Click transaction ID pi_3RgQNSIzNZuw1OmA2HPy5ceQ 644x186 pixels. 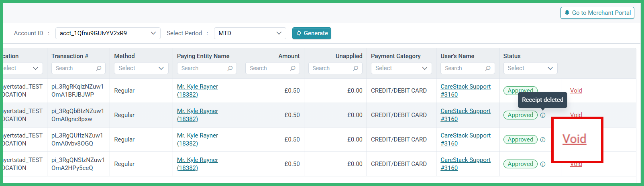pyautogui.click(x=78, y=164)
